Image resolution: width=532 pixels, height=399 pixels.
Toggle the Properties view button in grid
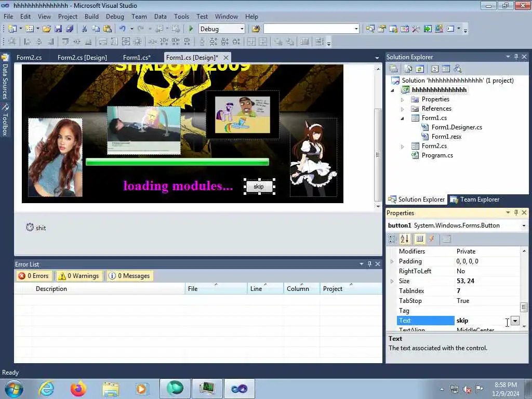tap(420, 239)
